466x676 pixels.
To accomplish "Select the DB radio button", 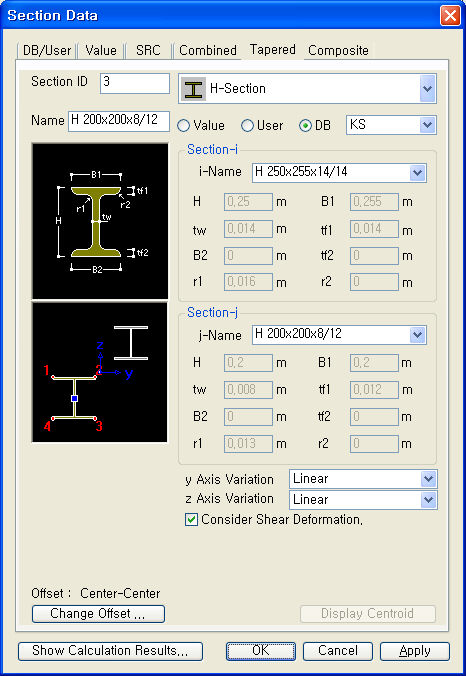I will click(305, 126).
